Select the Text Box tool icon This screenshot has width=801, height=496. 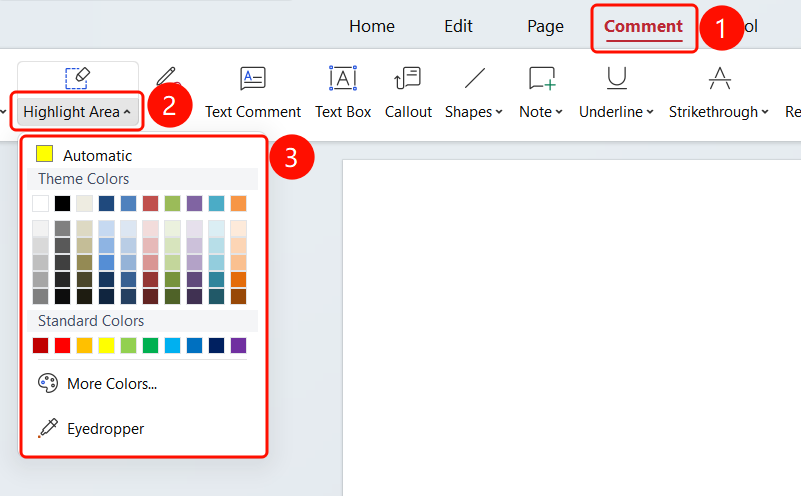[343, 78]
